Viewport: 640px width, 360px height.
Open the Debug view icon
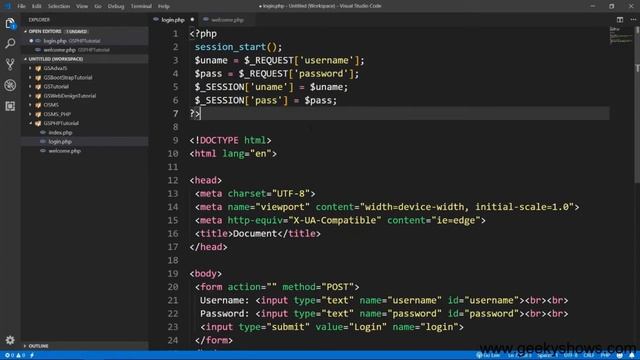(x=10, y=85)
